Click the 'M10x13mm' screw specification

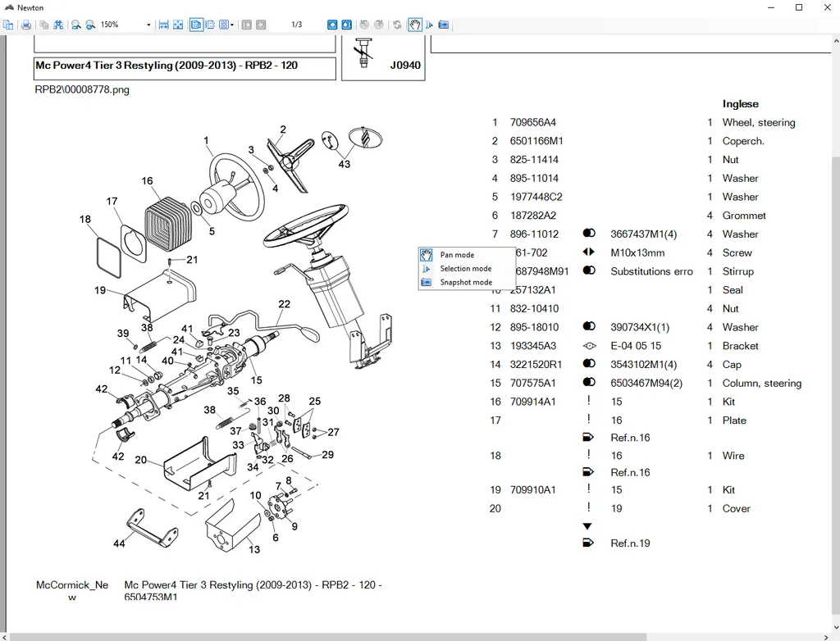coord(637,252)
